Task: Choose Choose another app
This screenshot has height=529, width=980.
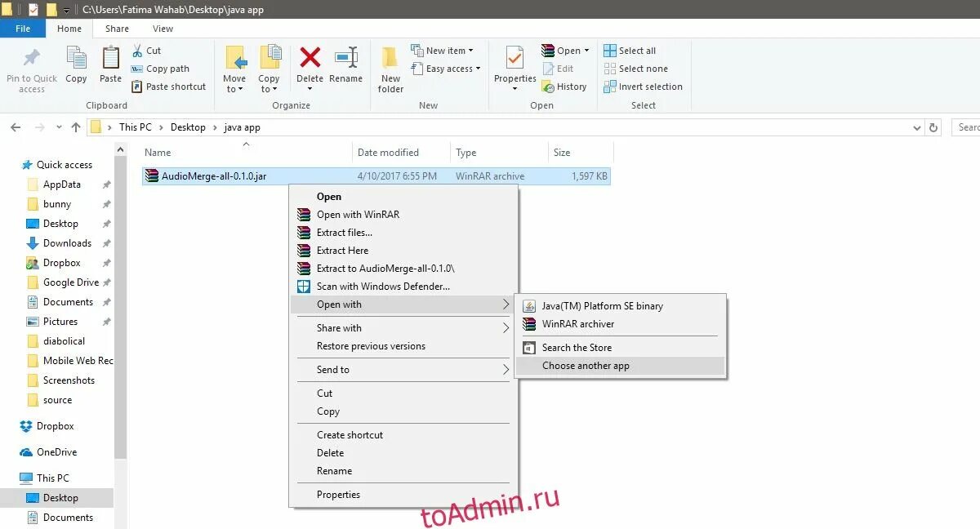Action: point(621,366)
